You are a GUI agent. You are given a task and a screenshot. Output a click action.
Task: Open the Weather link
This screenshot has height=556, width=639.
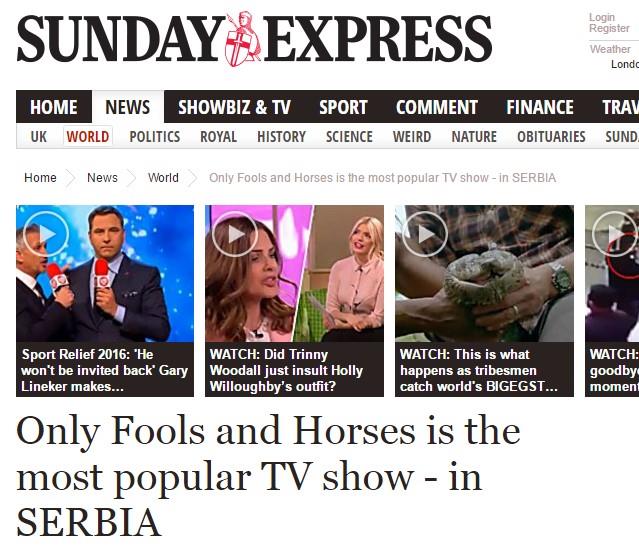pyautogui.click(x=610, y=49)
